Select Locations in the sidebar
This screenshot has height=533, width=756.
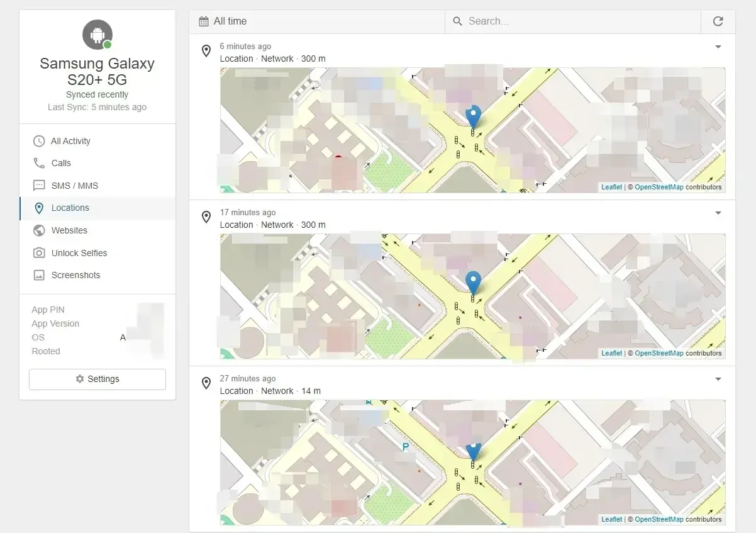tap(97, 208)
